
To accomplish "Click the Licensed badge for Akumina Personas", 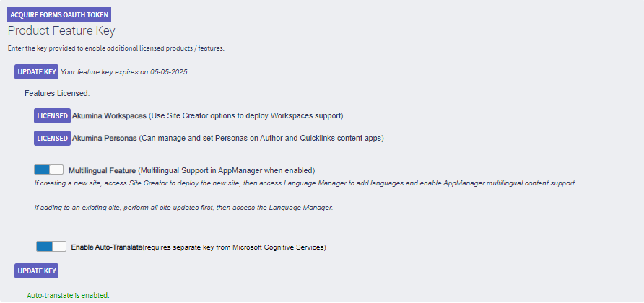I will pyautogui.click(x=52, y=138).
